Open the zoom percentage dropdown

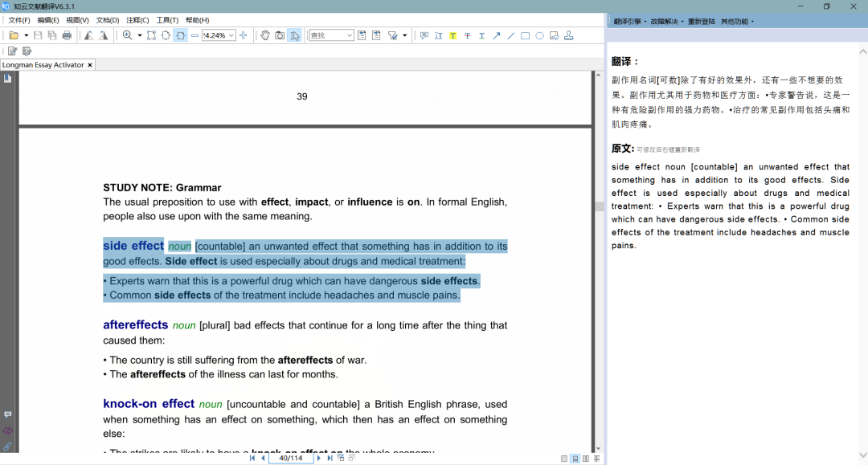click(x=231, y=35)
